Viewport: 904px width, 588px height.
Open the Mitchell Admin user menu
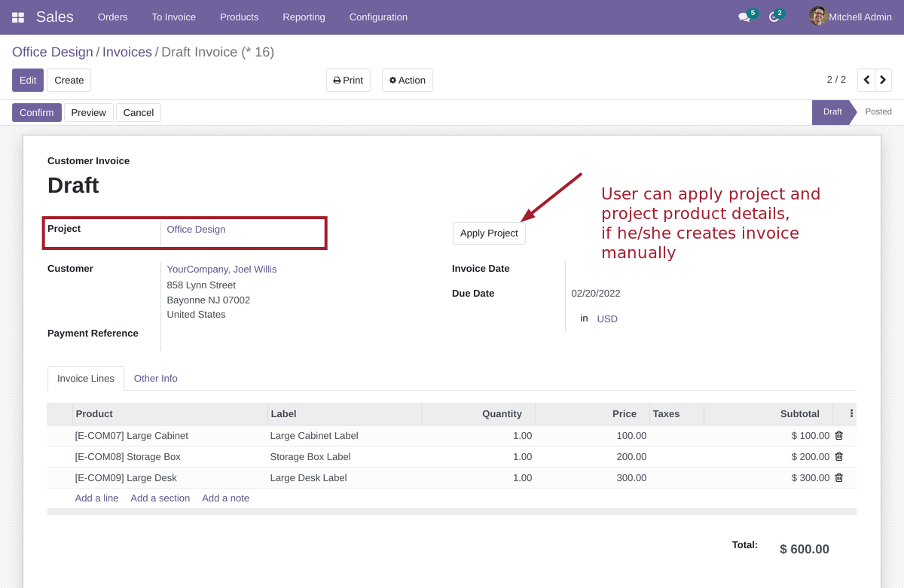coord(850,17)
